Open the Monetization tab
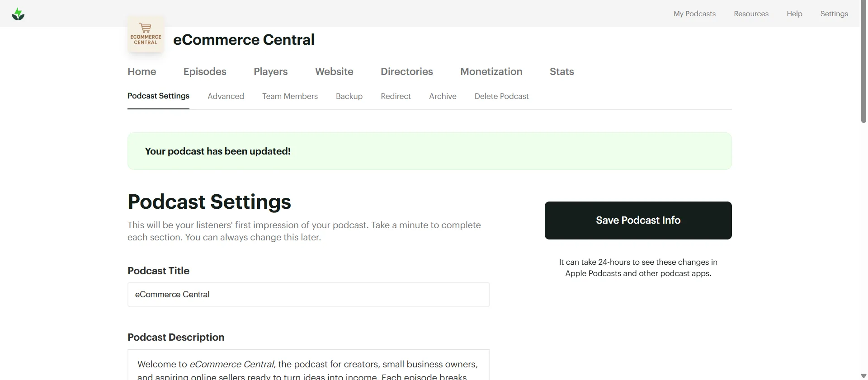 pos(491,71)
